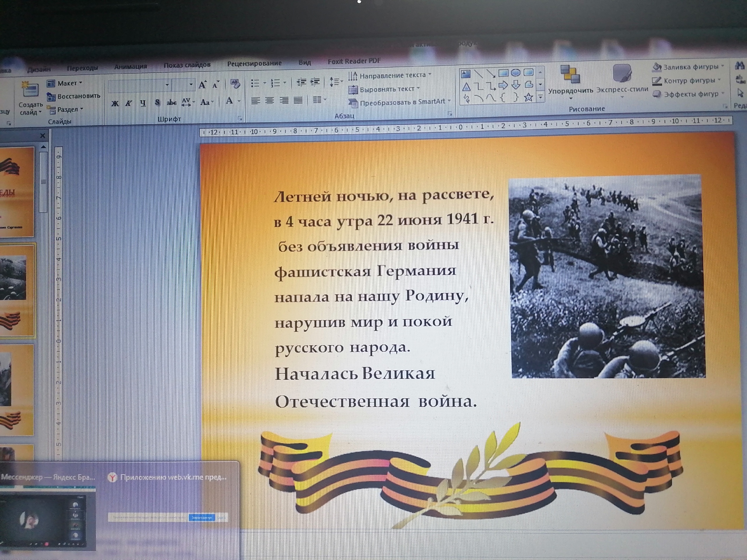Screen dimensions: 747x560
Task: Click Преобразовать в SmartArt
Action: [x=399, y=102]
